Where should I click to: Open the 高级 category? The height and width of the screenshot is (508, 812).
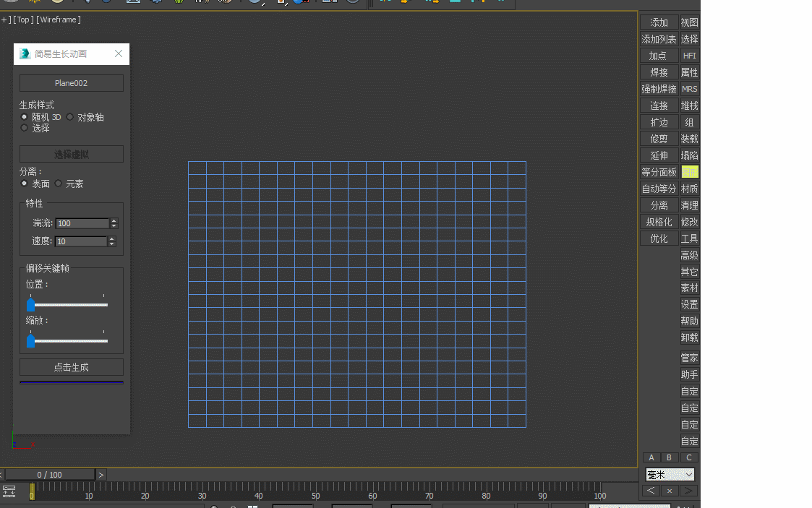[689, 255]
